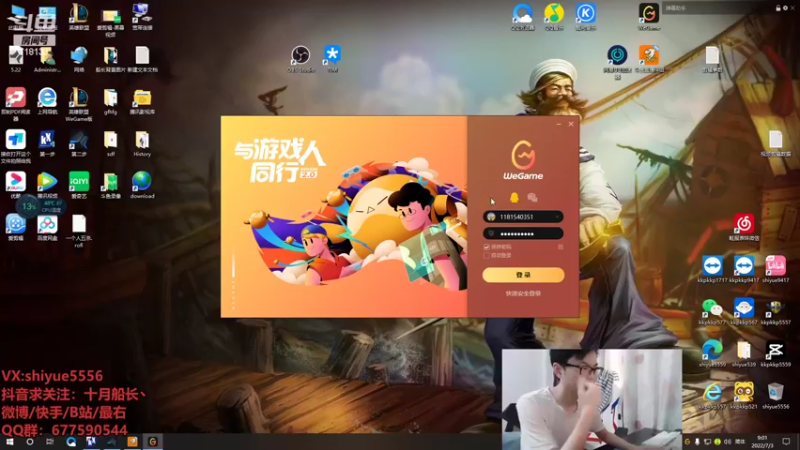Open the notification center icon

786,442
